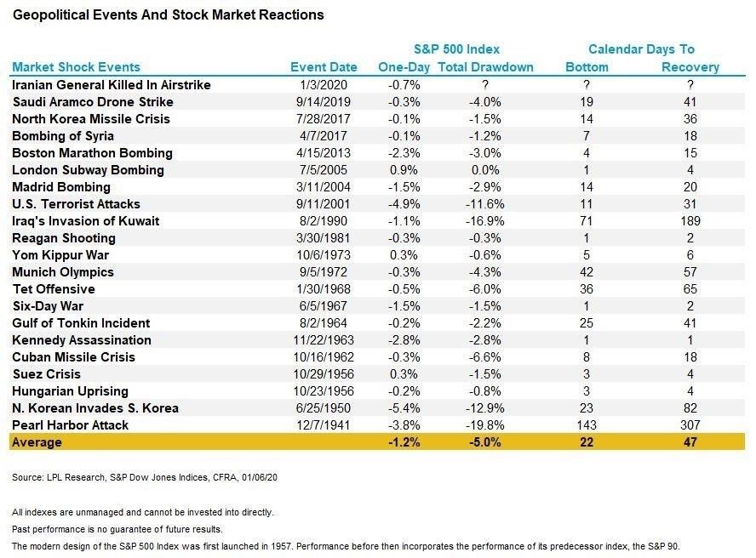Image resolution: width=756 pixels, height=558 pixels.
Task: Select the average -5.0% total drawdown cell
Action: pyautogui.click(x=485, y=442)
